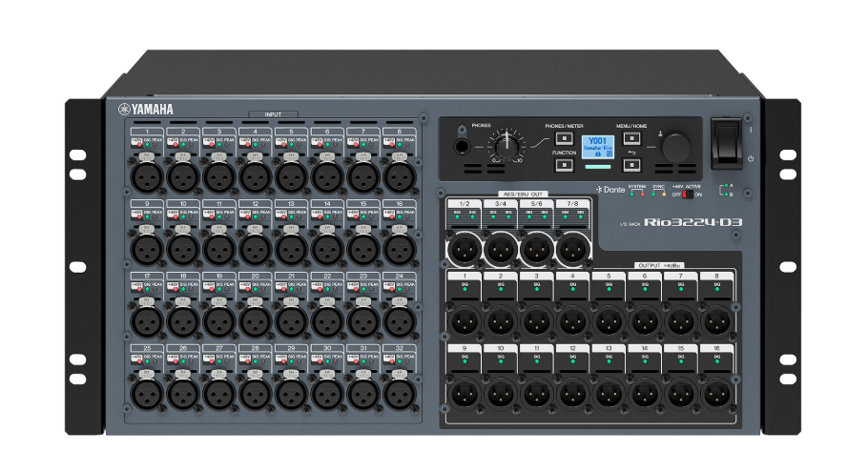Click the MENU/HOME button
Image resolution: width=868 pixels, height=472 pixels.
click(x=631, y=138)
